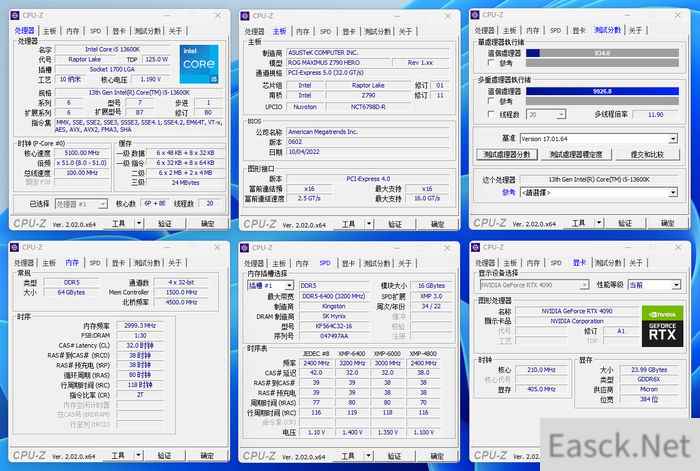Click the Kingston manufacturer field
This screenshot has height=471, width=700.
(334, 306)
